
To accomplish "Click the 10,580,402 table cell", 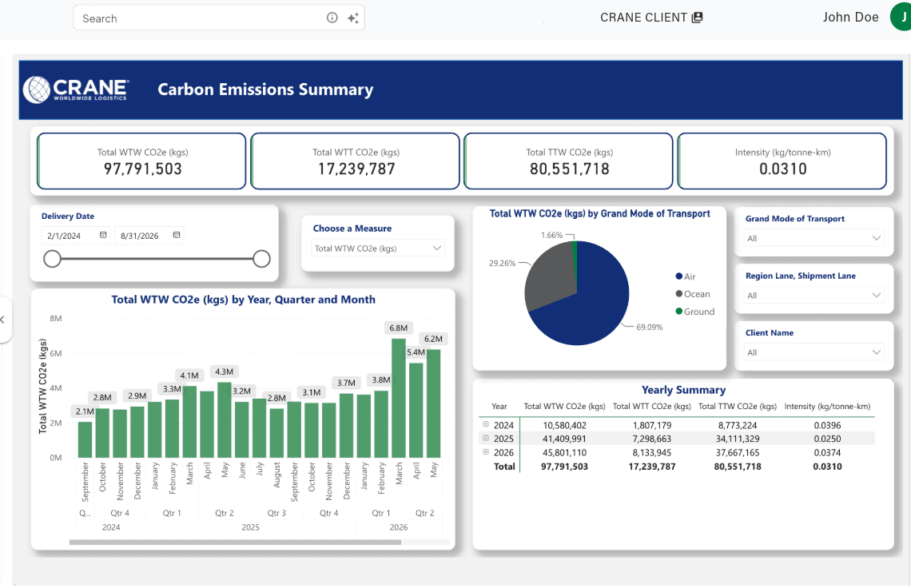I will 565,425.
